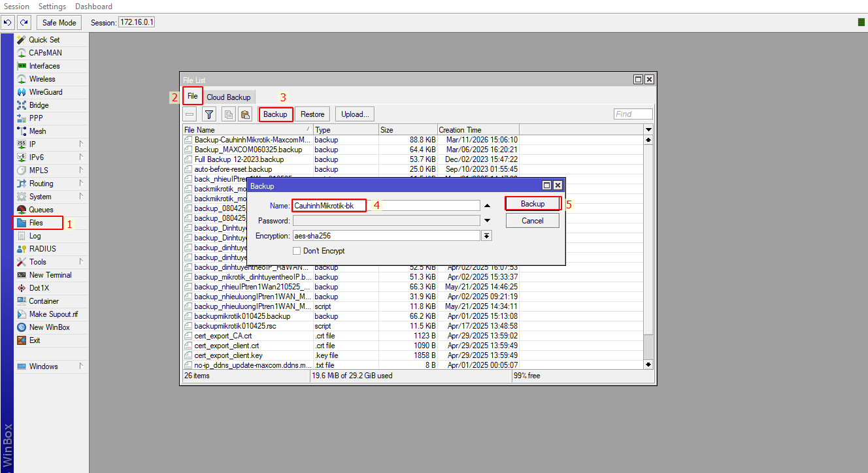
Task: Open the column selector arrow above the scrollbar
Action: tap(648, 129)
